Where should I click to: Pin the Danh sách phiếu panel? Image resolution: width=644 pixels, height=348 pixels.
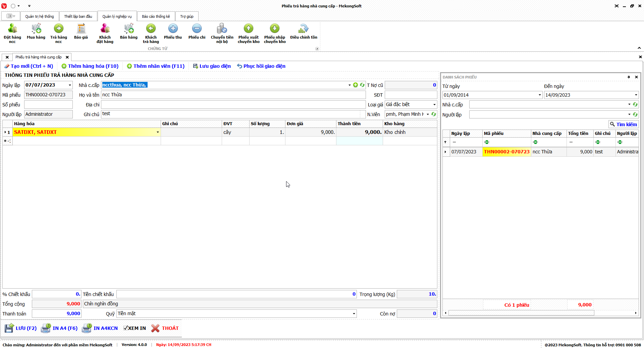(x=629, y=77)
